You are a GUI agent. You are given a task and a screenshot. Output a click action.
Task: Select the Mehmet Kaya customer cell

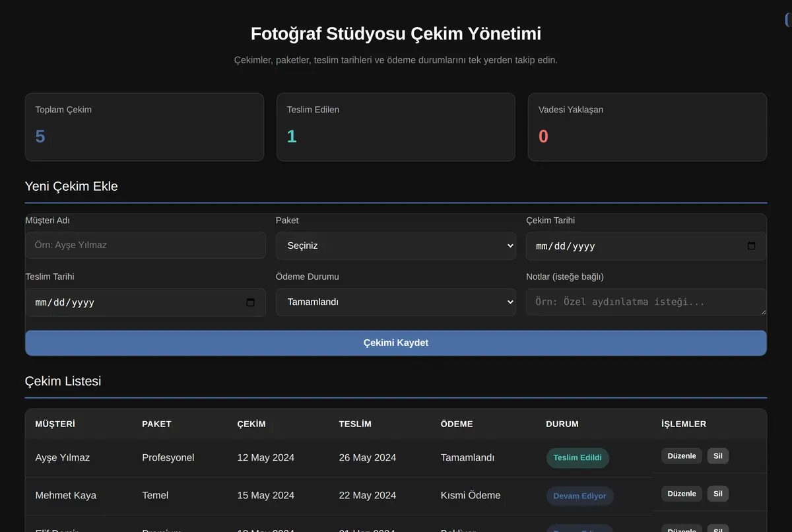[x=66, y=495]
